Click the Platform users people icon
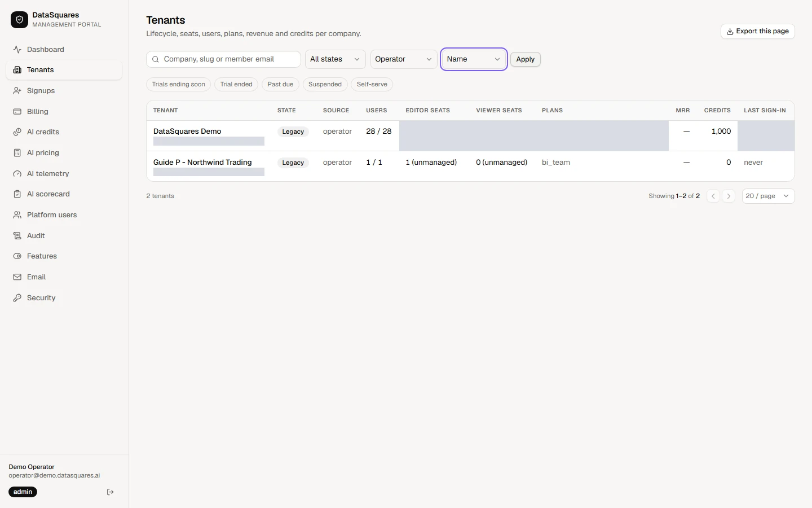The image size is (812, 508). (x=17, y=215)
